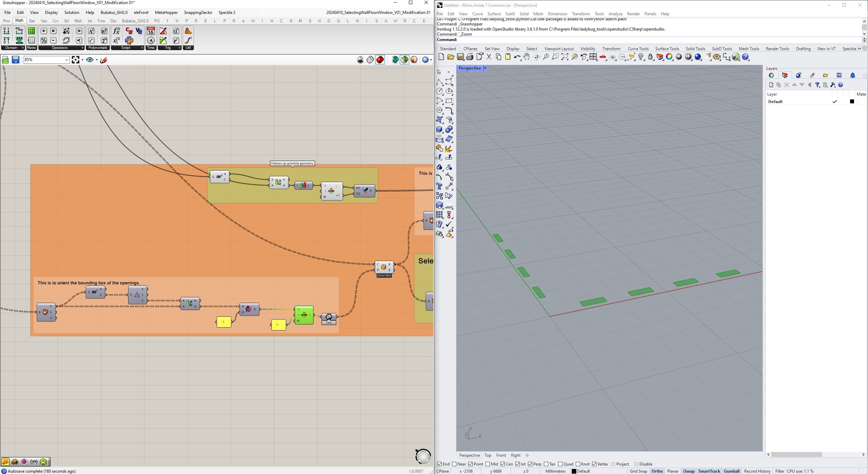
Task: Select the Text tool in Rhino sidebar
Action: pyautogui.click(x=439, y=186)
